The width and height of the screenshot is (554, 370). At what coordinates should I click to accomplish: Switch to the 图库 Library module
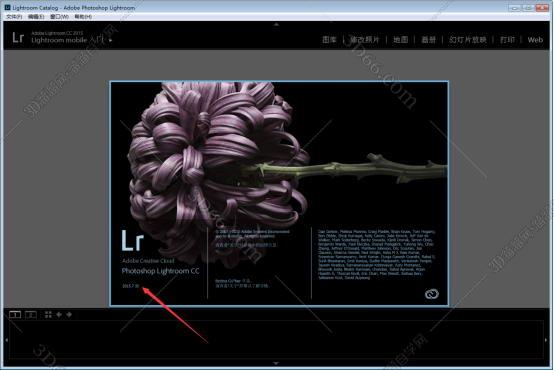tap(329, 40)
